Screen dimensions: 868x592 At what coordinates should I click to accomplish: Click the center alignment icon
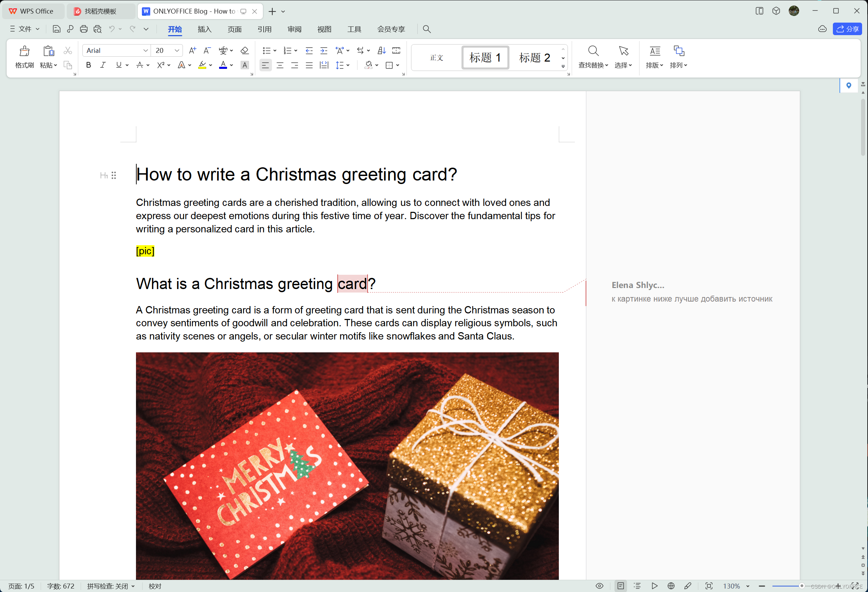280,65
